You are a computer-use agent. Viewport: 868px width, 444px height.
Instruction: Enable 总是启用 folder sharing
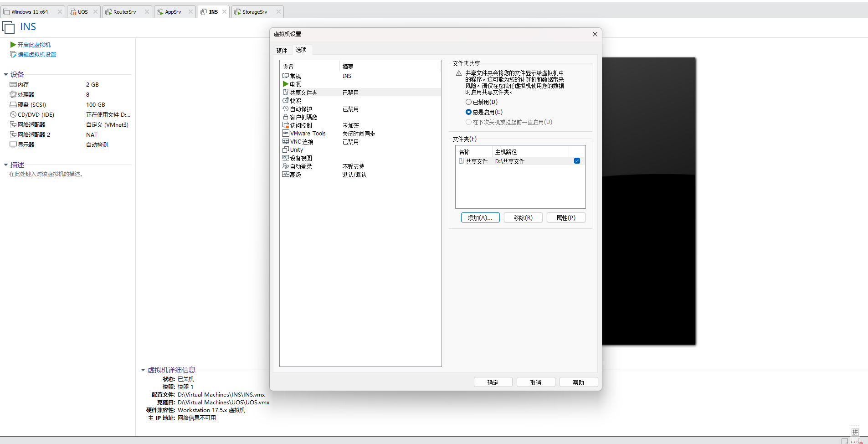click(468, 112)
